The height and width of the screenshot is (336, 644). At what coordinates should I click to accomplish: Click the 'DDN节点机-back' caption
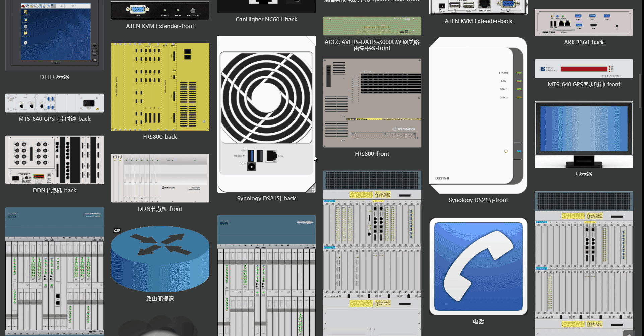pyautogui.click(x=55, y=190)
